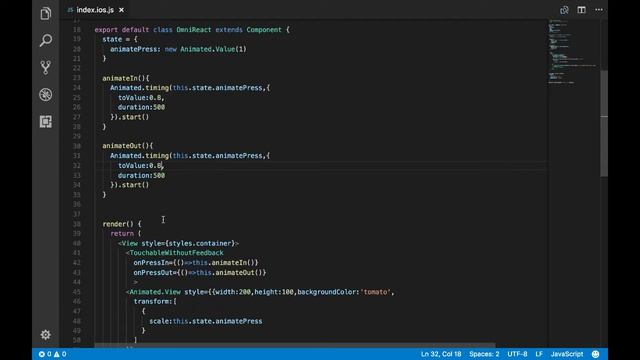Click the "transform:[" line
Screen dimensions: 640x360
(155, 301)
